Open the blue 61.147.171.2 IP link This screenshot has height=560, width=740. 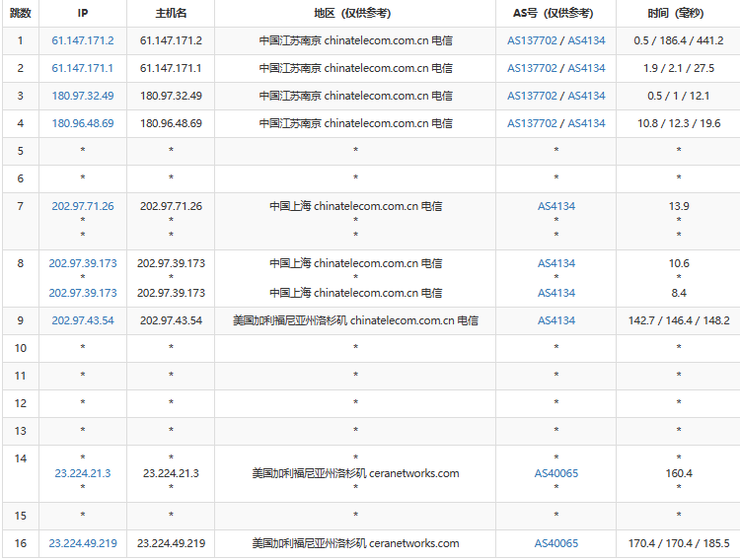click(83, 40)
